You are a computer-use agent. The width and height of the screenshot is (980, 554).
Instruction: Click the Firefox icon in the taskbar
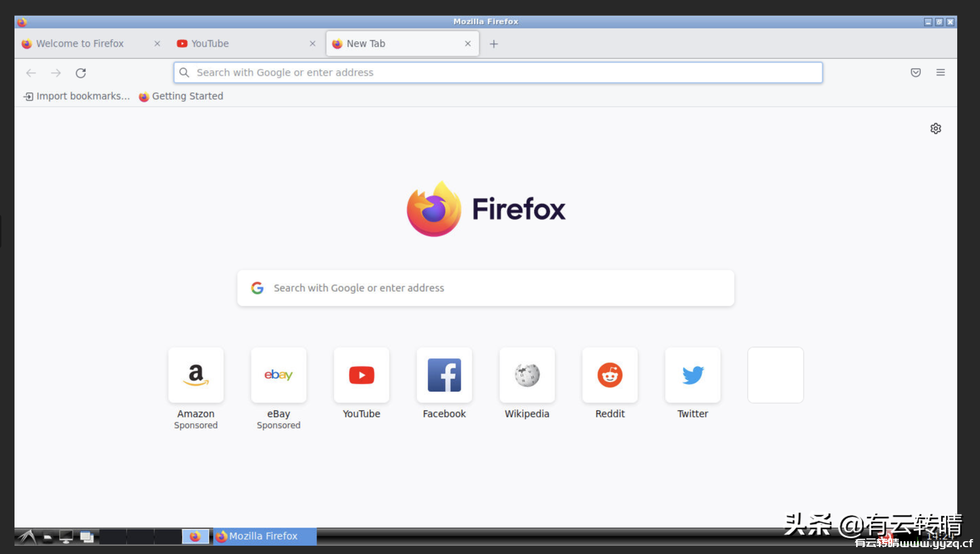[x=196, y=536]
